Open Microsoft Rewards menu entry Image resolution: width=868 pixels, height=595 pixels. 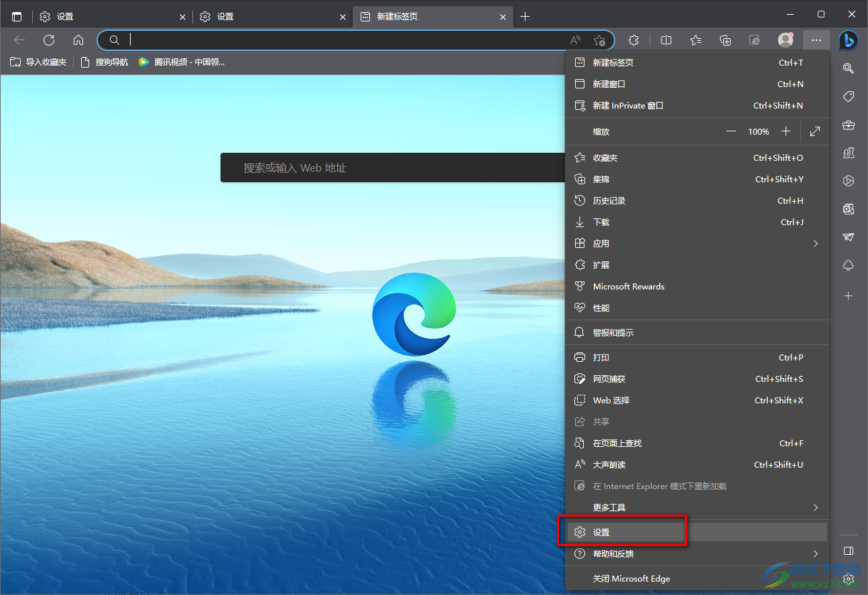[697, 286]
